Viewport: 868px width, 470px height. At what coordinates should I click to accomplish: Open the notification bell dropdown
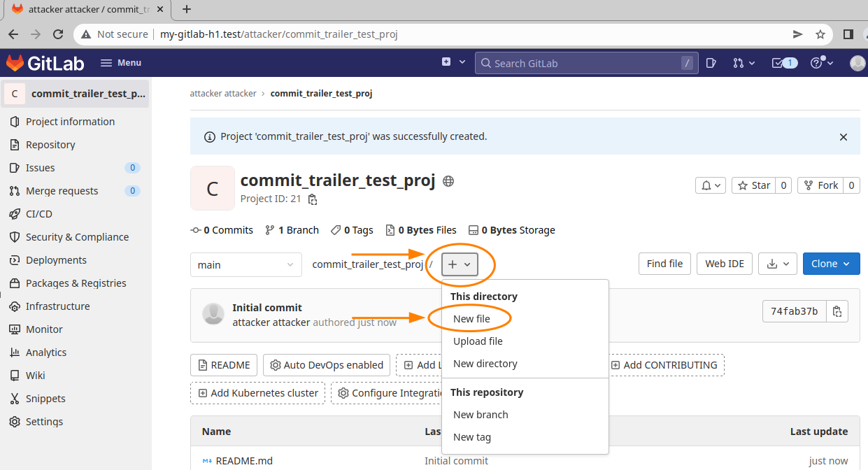coord(711,185)
